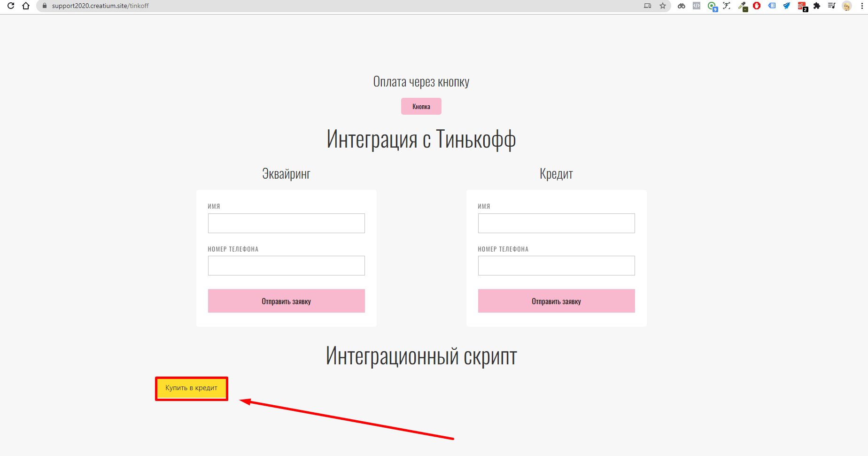Bookmark this page with the star icon

(x=663, y=6)
